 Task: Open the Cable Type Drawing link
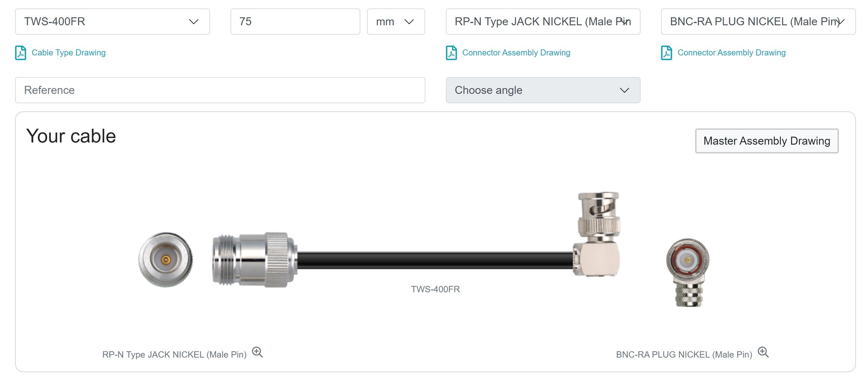click(68, 53)
